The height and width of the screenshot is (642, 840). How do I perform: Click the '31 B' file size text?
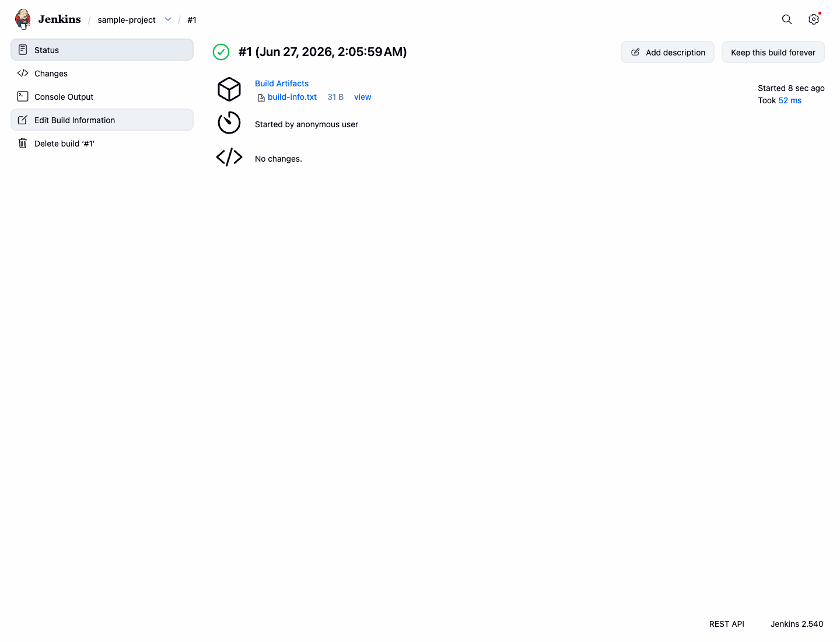tap(335, 97)
